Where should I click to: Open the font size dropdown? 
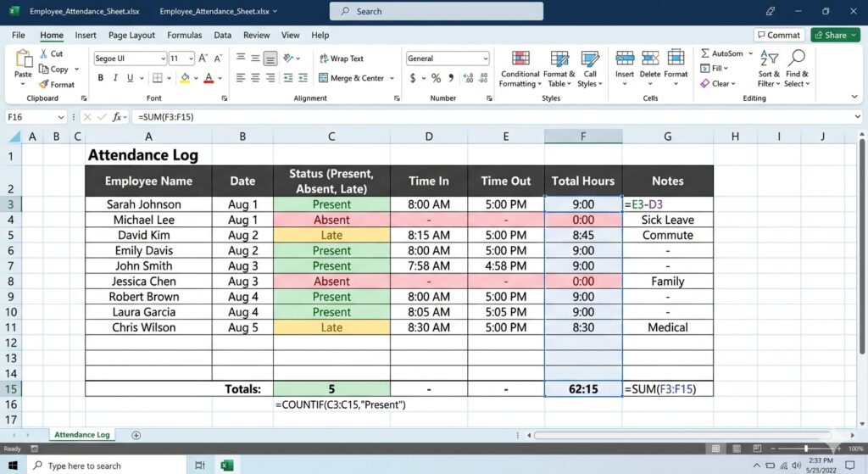191,59
